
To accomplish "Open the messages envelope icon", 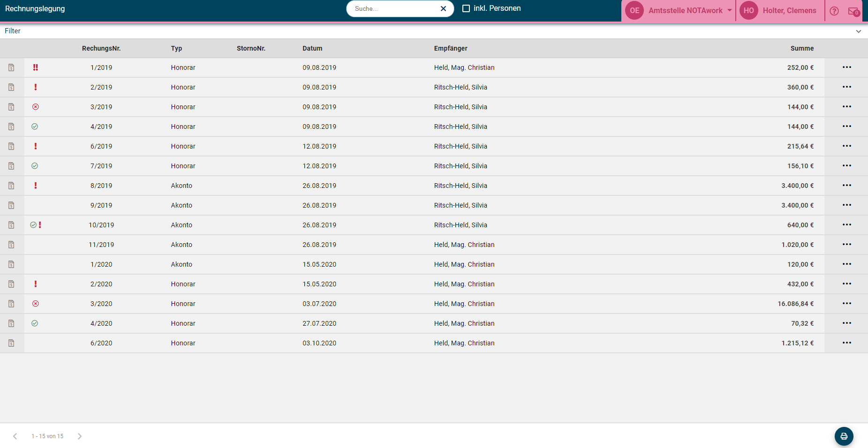I will (x=854, y=11).
